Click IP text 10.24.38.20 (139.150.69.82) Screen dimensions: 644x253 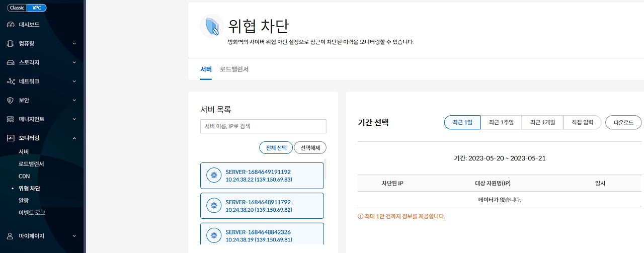[259, 210]
